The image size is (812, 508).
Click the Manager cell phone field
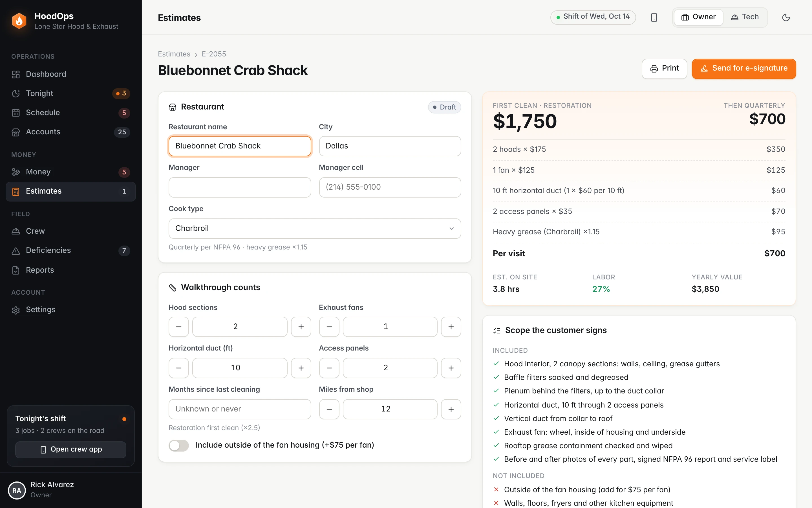390,187
